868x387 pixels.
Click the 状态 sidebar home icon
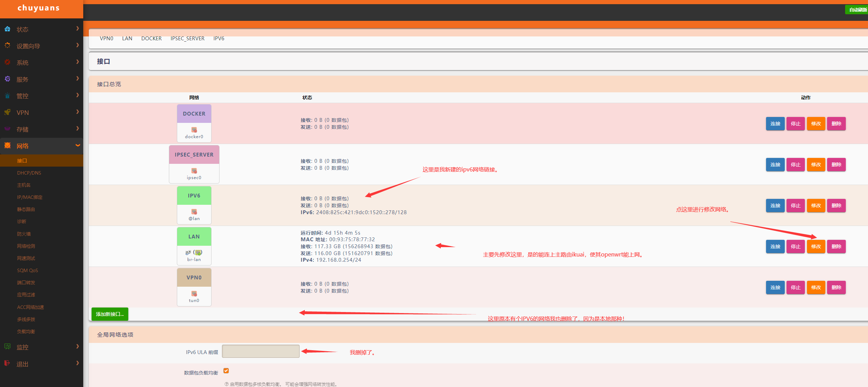[x=7, y=29]
